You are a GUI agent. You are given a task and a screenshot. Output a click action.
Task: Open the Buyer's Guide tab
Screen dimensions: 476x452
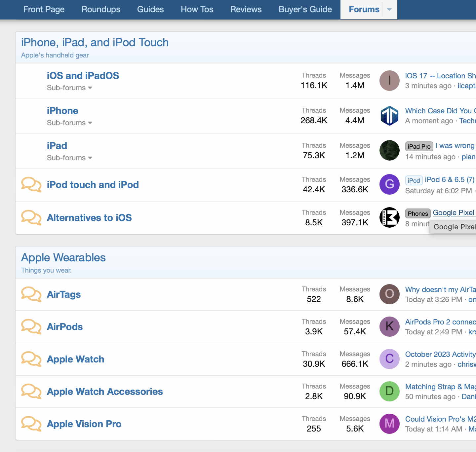pos(305,10)
